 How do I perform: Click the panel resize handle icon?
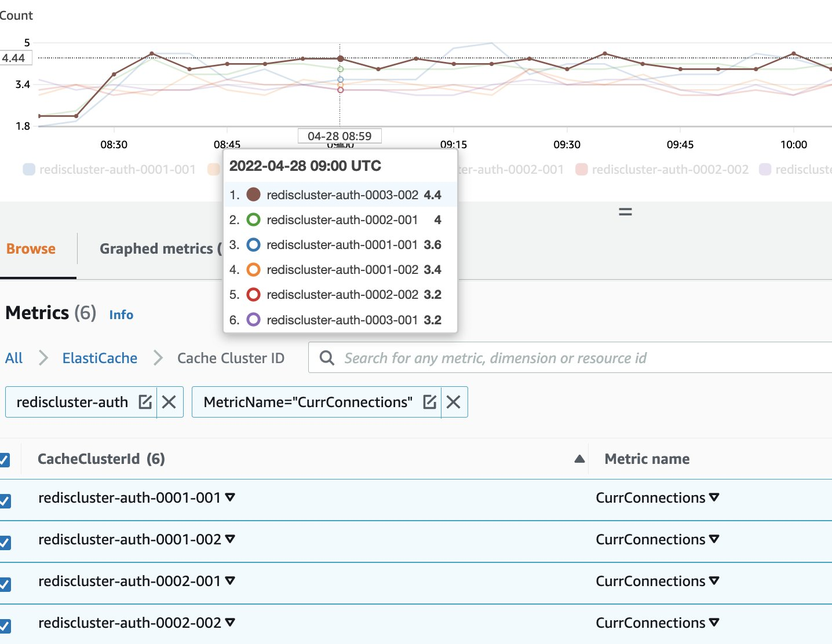pos(625,212)
